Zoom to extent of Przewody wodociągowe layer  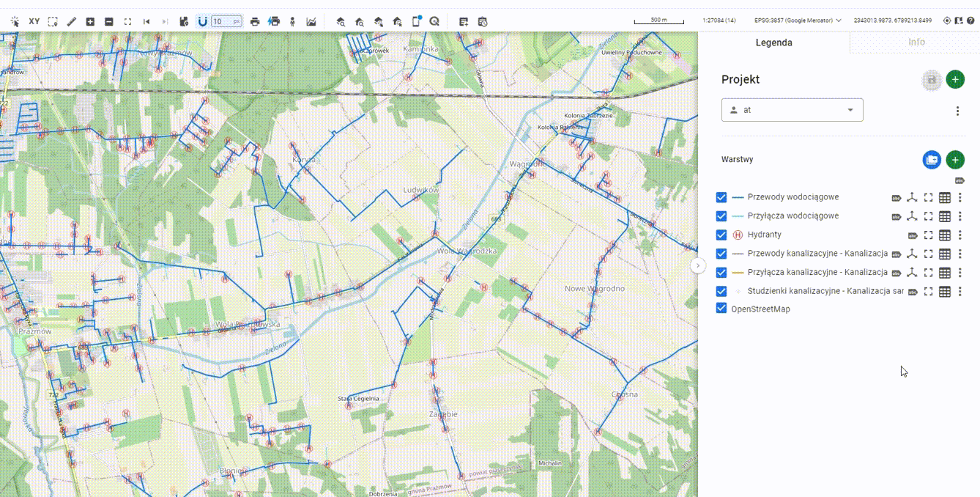[928, 197]
